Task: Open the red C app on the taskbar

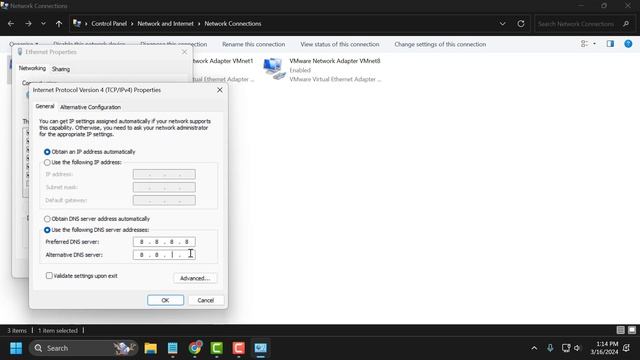Action: (239, 348)
